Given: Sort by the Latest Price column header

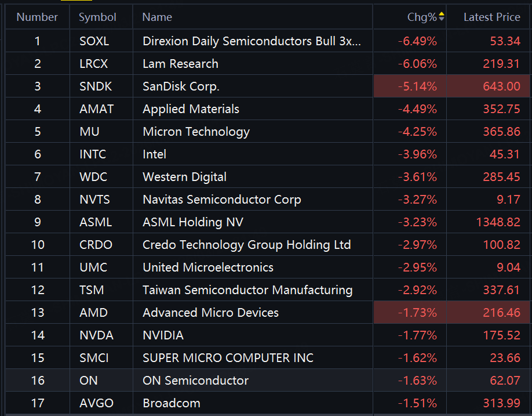Looking at the screenshot, I should tap(491, 17).
